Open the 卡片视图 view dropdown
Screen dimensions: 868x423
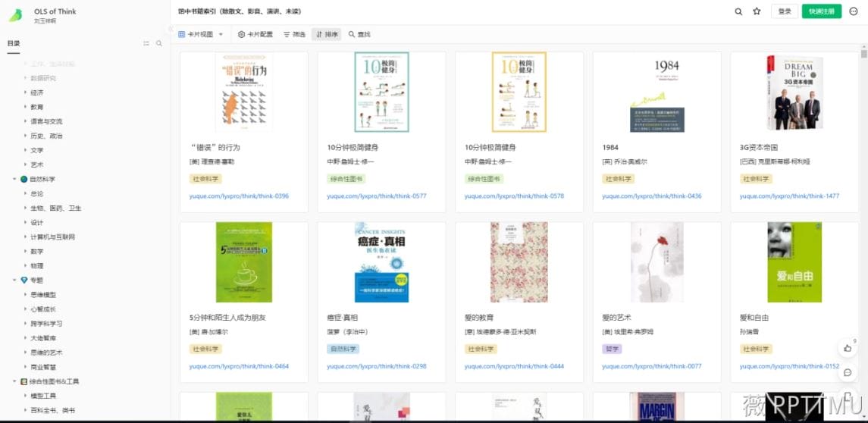click(201, 34)
